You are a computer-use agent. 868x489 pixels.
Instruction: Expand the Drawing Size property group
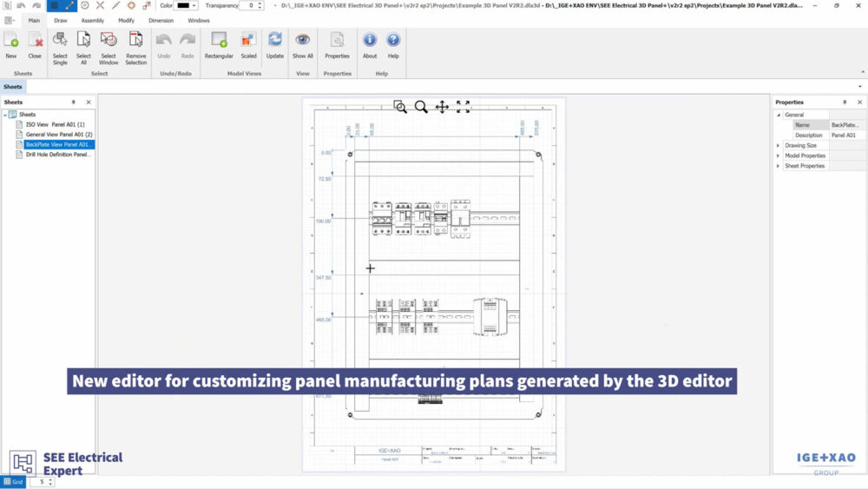coord(779,146)
